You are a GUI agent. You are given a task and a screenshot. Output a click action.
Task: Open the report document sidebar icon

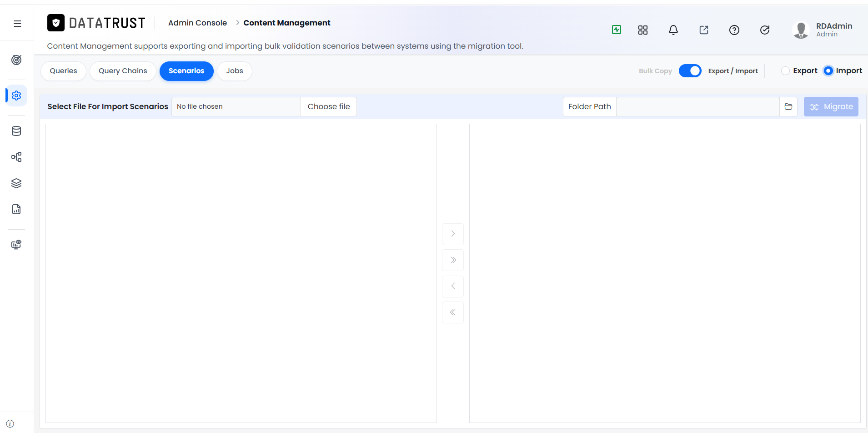[16, 209]
